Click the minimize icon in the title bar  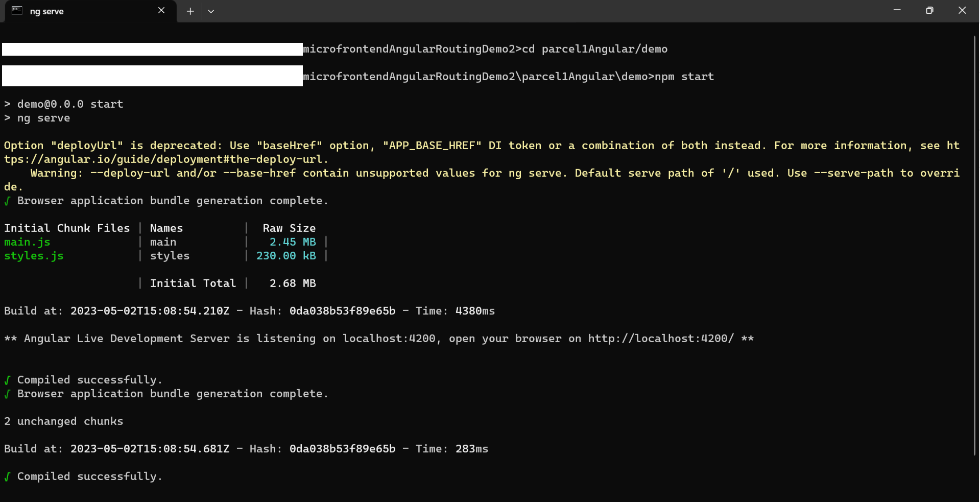(x=897, y=10)
